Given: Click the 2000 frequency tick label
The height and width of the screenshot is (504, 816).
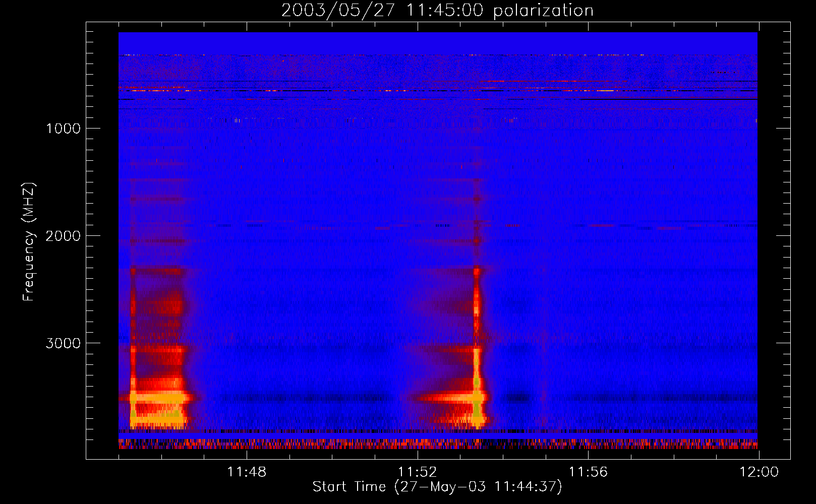Looking at the screenshot, I should pyautogui.click(x=63, y=236).
